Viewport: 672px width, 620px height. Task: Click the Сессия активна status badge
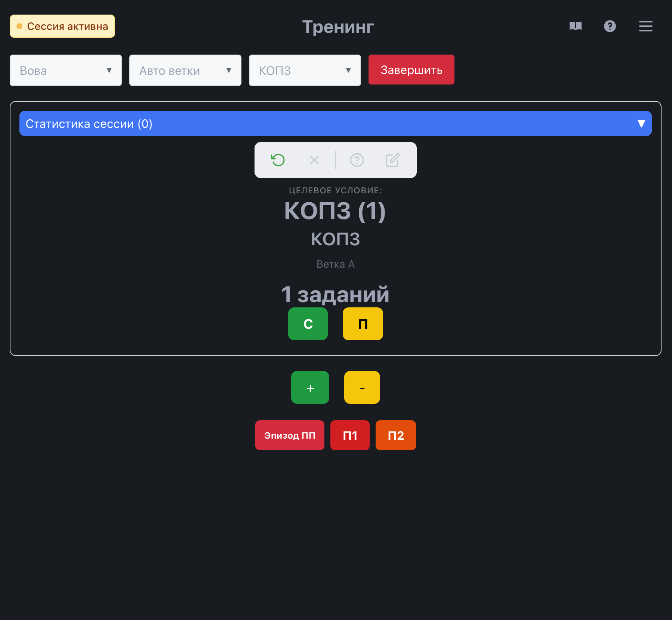tap(62, 26)
